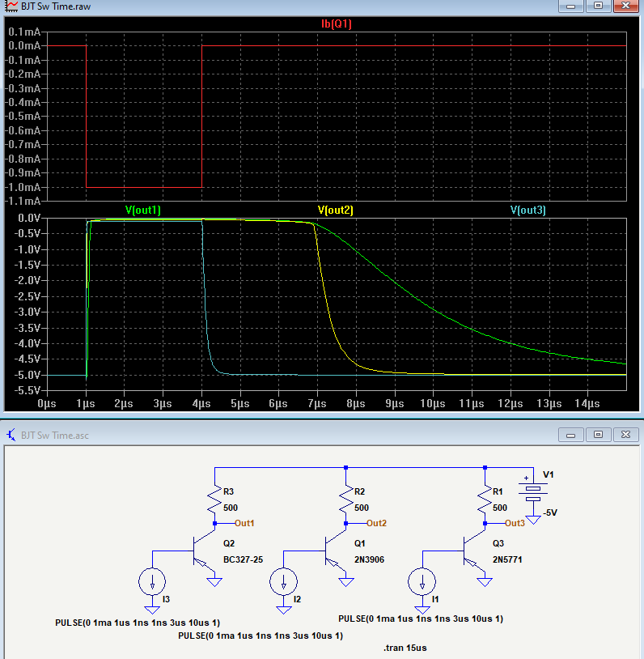This screenshot has height=659, width=644.
Task: Maximize the BJT Sw Time.asc window
Action: (x=598, y=435)
